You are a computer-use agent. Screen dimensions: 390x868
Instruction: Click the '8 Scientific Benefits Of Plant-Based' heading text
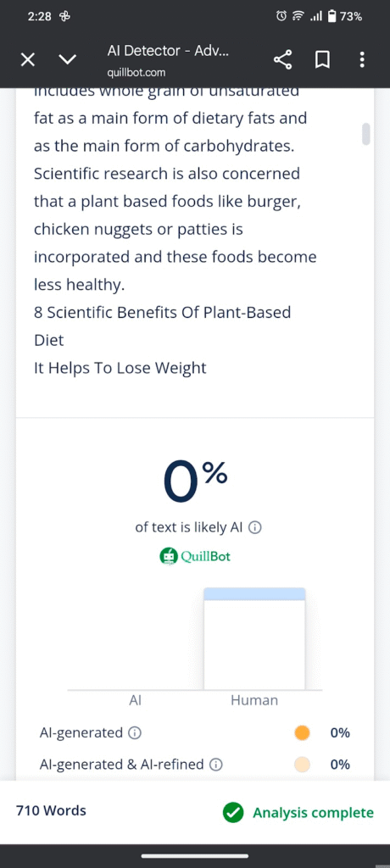(x=162, y=313)
